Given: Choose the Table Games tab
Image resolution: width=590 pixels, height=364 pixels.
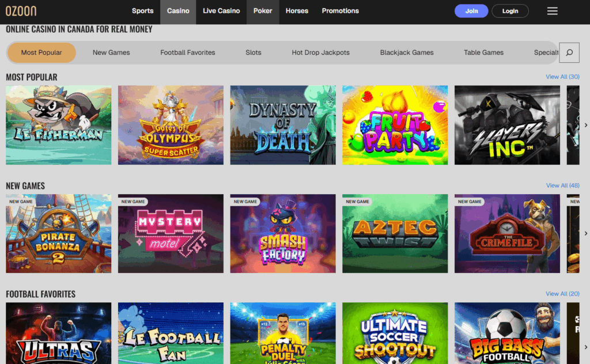Looking at the screenshot, I should pyautogui.click(x=483, y=52).
